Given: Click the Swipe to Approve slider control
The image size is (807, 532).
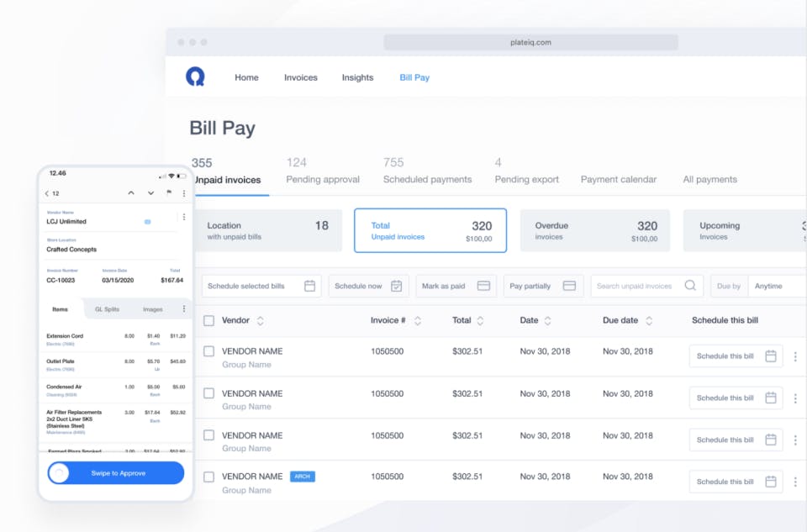Looking at the screenshot, I should tap(59, 472).
